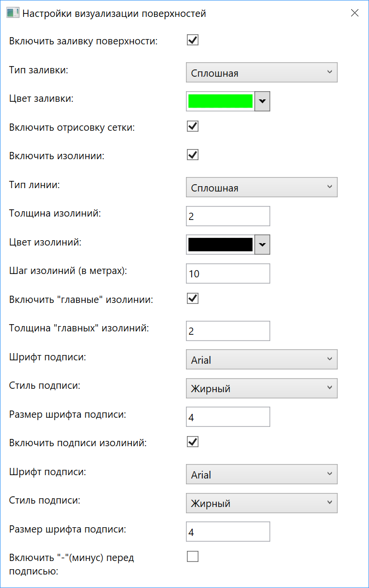The image size is (369, 588).
Task: Click the isoline step input showing 10
Action: point(227,273)
